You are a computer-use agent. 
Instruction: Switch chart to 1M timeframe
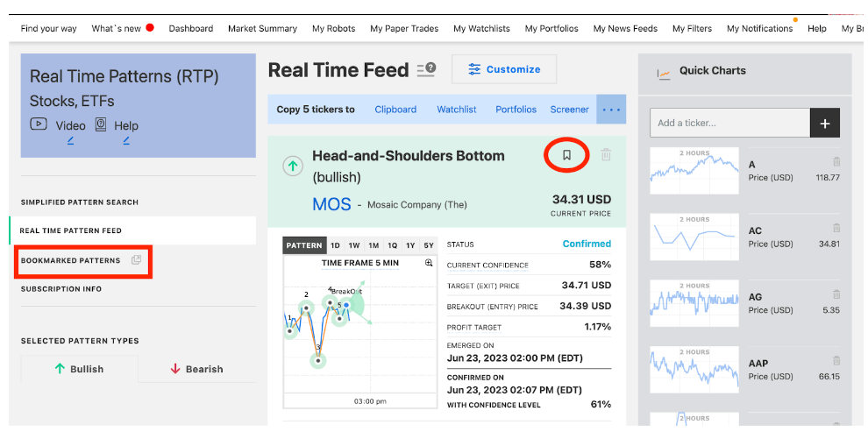pos(374,245)
